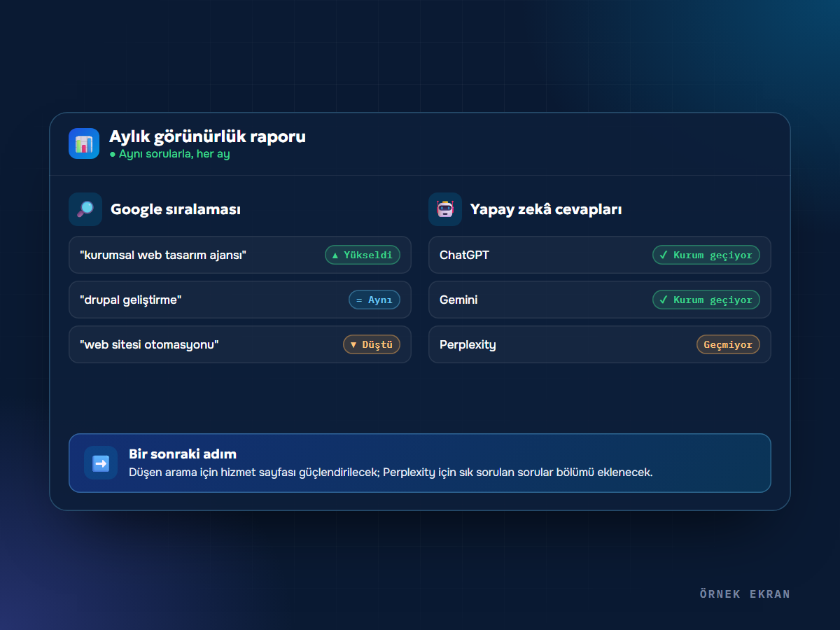840x630 pixels.
Task: Click the next step description starting with Düşen arama
Action: click(x=391, y=472)
